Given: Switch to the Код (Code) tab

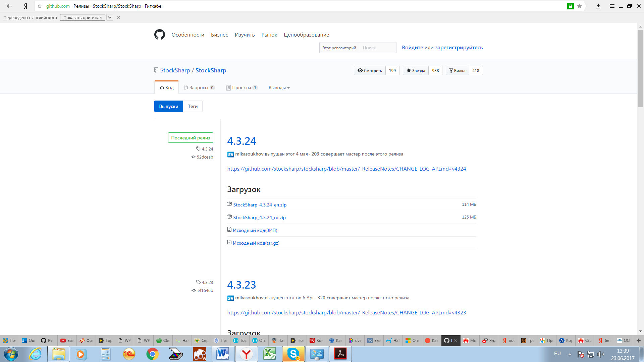Looking at the screenshot, I should (x=166, y=87).
